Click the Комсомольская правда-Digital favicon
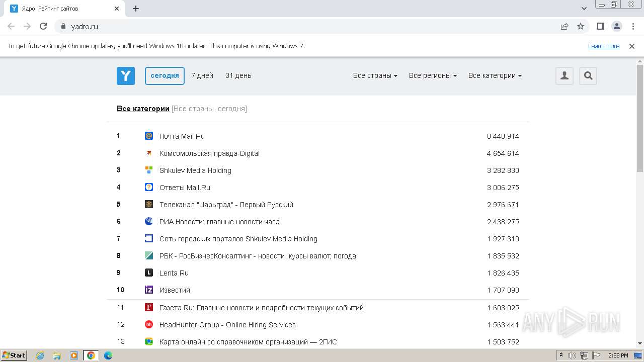The image size is (644, 362). coord(149,153)
